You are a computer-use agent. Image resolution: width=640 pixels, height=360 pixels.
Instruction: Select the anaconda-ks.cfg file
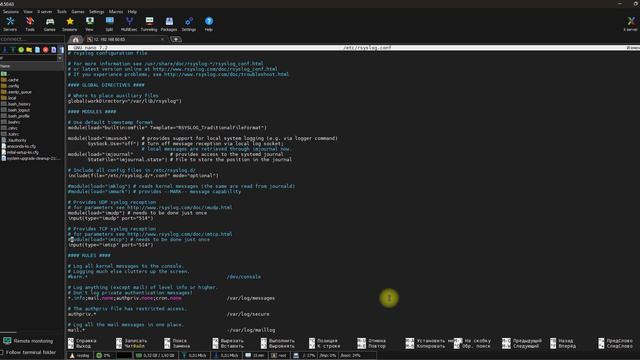click(19, 146)
